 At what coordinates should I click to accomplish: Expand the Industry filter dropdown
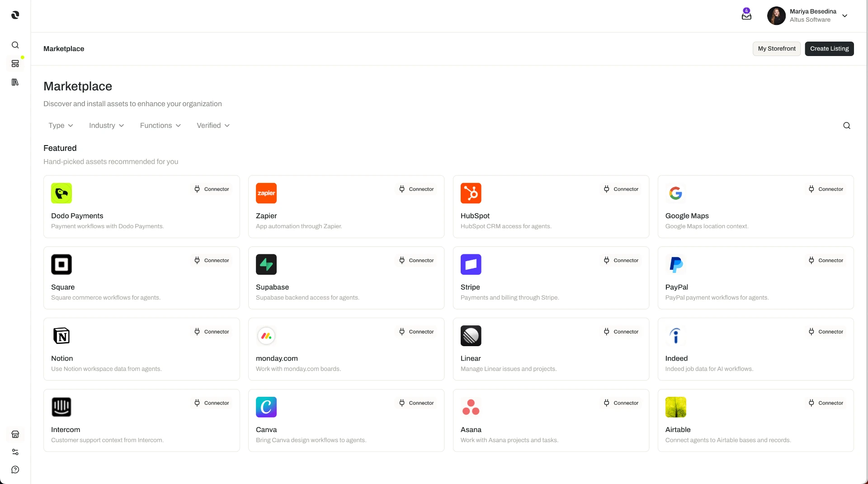106,126
